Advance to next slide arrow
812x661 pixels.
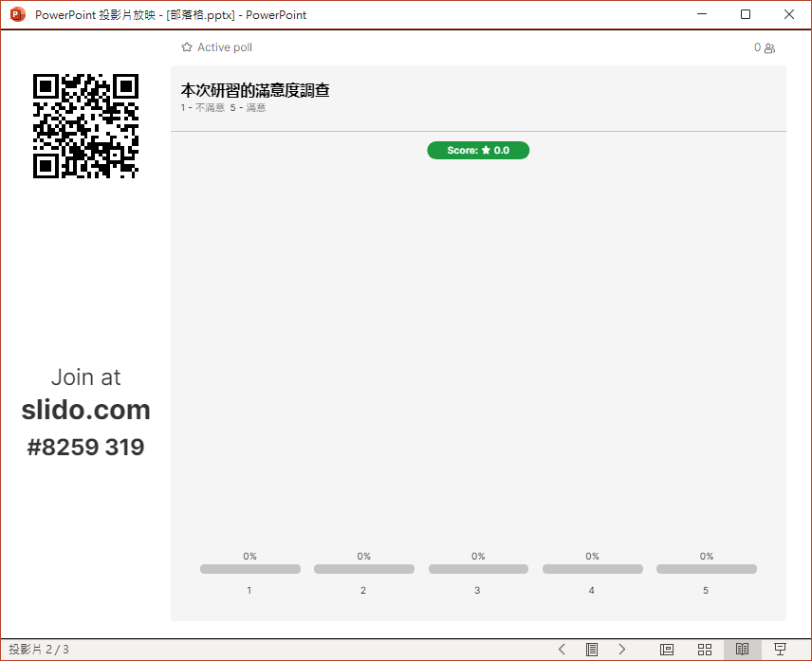622,649
